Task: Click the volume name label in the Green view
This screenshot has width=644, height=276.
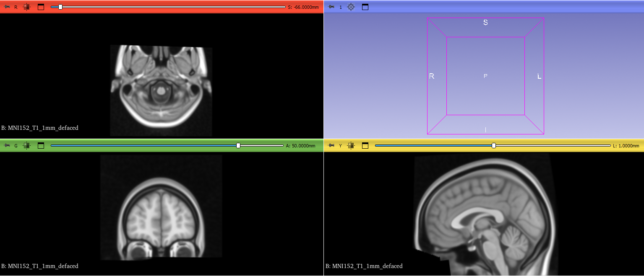Action: (40, 266)
